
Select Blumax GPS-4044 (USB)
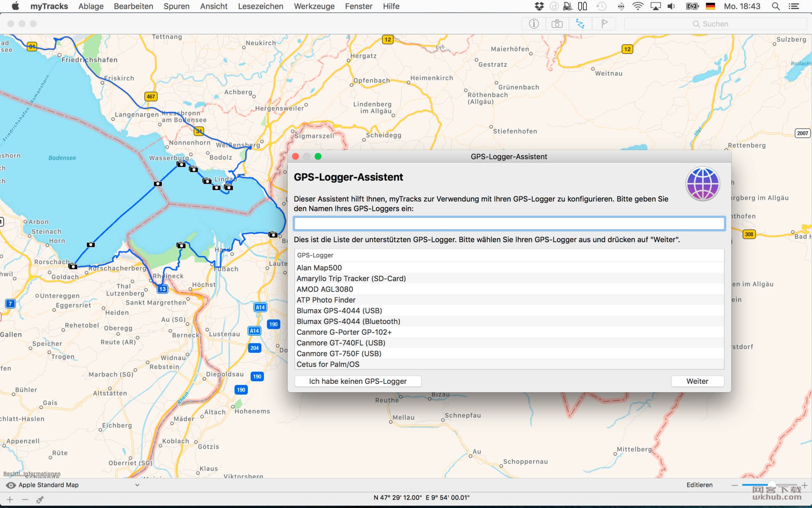[x=509, y=310]
